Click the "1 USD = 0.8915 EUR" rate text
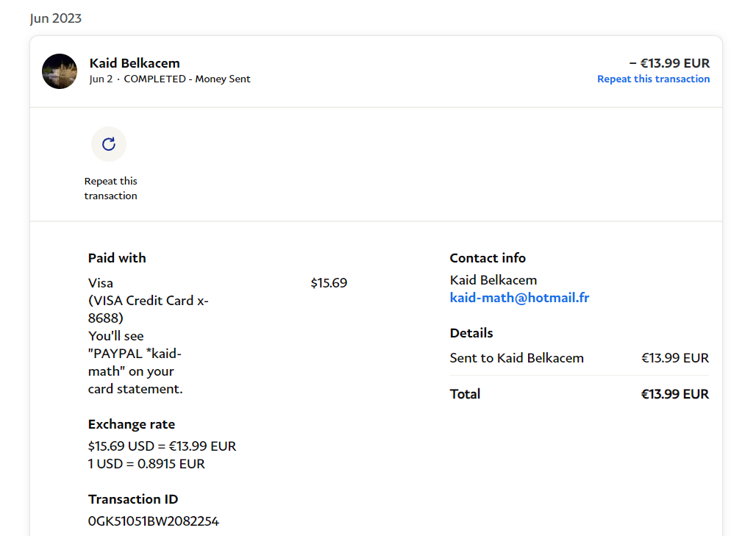 tap(146, 464)
